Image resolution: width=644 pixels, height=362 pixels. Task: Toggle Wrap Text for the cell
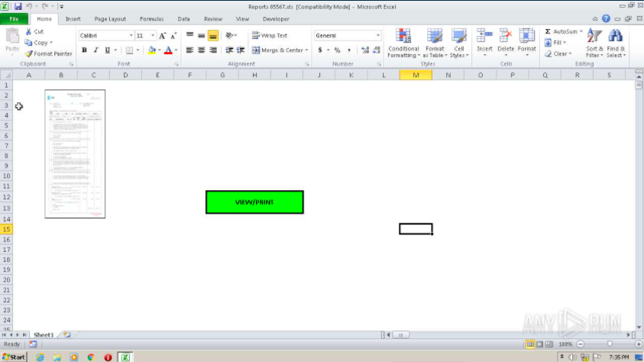point(270,36)
